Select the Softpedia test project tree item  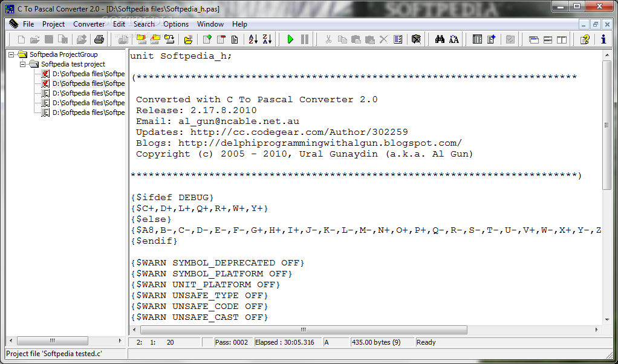[73, 64]
